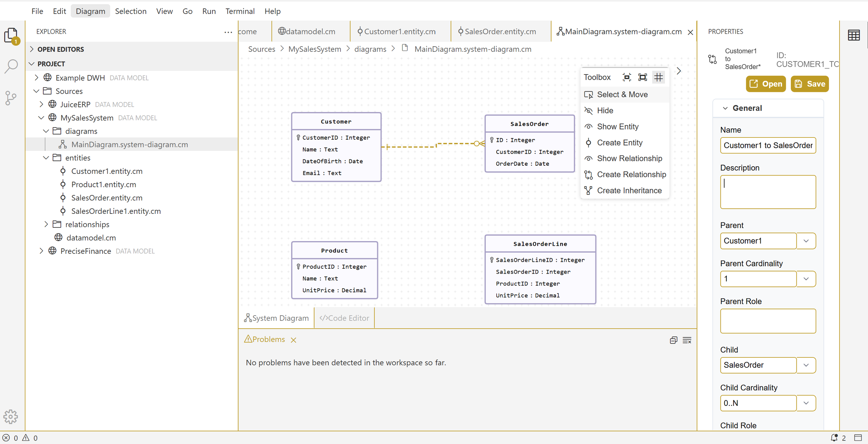Click the Save button in Properties
The height and width of the screenshot is (444, 868).
[x=809, y=84]
